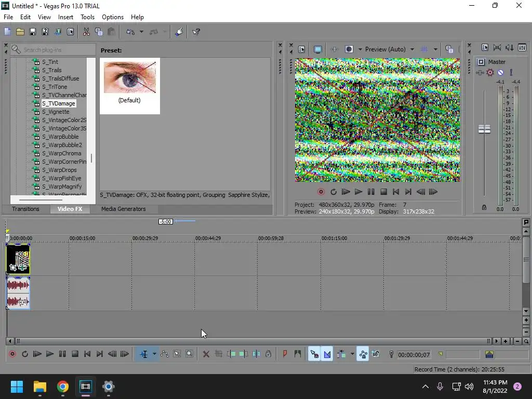532x399 pixels.
Task: Click the video event thumbnail on timeline
Action: (x=18, y=259)
